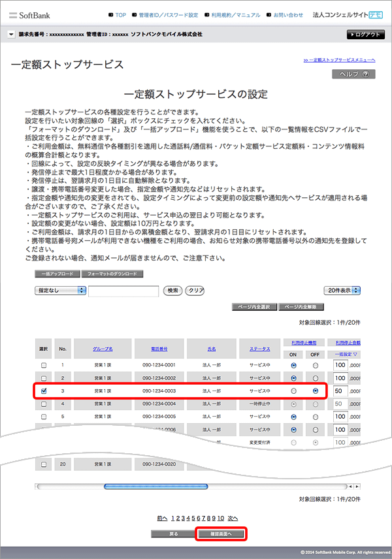Sort by グループ名 column header
Screen dimensions: 392x559
pos(103,349)
